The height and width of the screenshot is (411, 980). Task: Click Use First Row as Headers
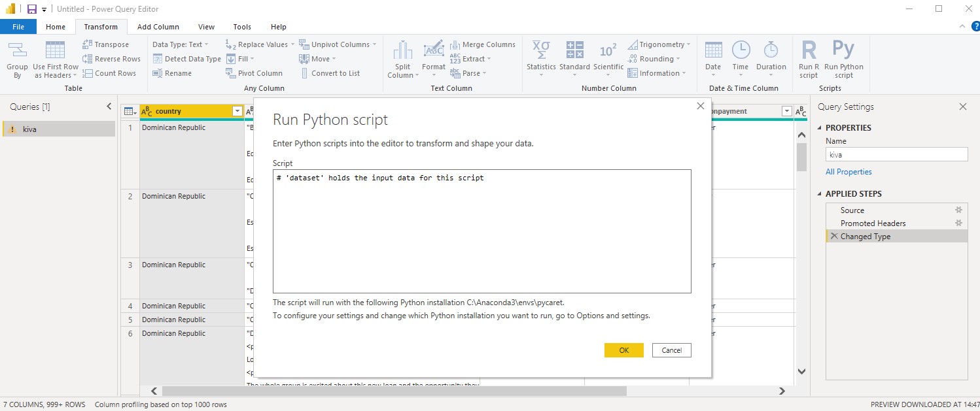tap(56, 60)
